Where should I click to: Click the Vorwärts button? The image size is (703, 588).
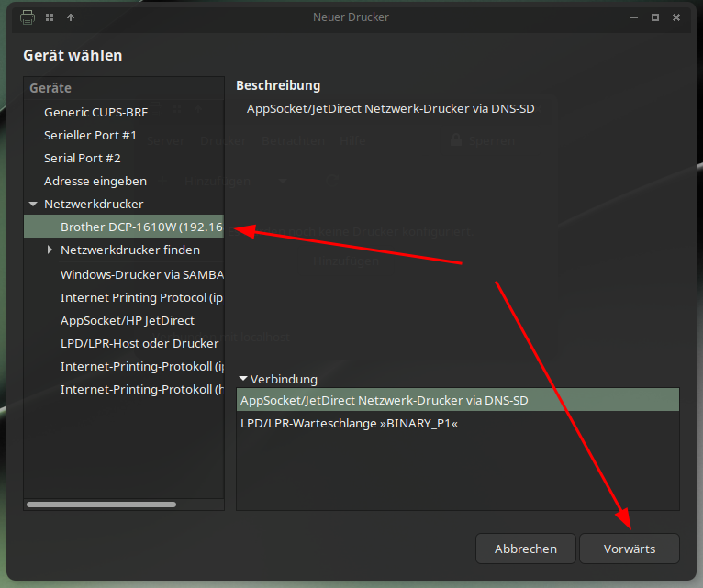point(630,549)
